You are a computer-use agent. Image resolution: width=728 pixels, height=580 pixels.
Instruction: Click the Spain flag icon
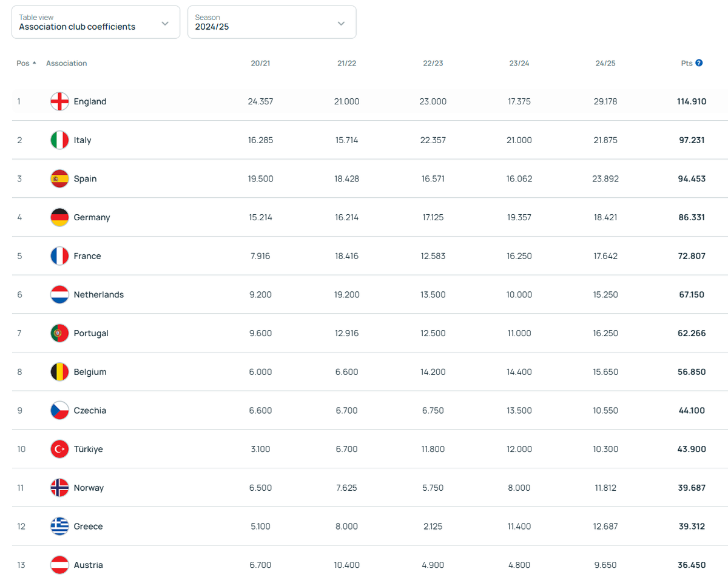59,179
